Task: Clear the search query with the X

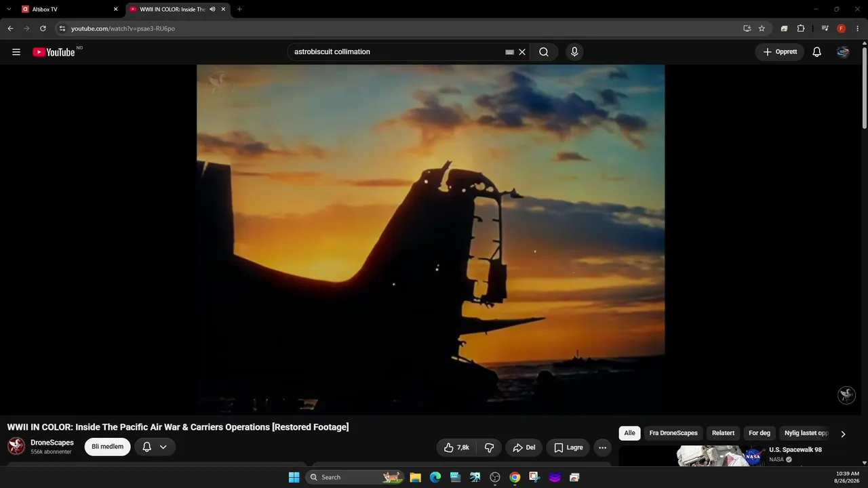Action: pyautogui.click(x=522, y=52)
